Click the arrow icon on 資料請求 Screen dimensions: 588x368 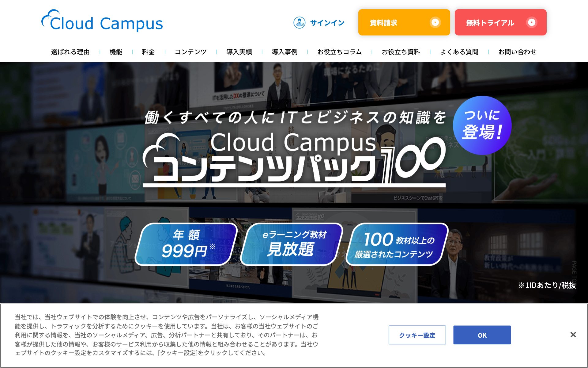click(435, 22)
